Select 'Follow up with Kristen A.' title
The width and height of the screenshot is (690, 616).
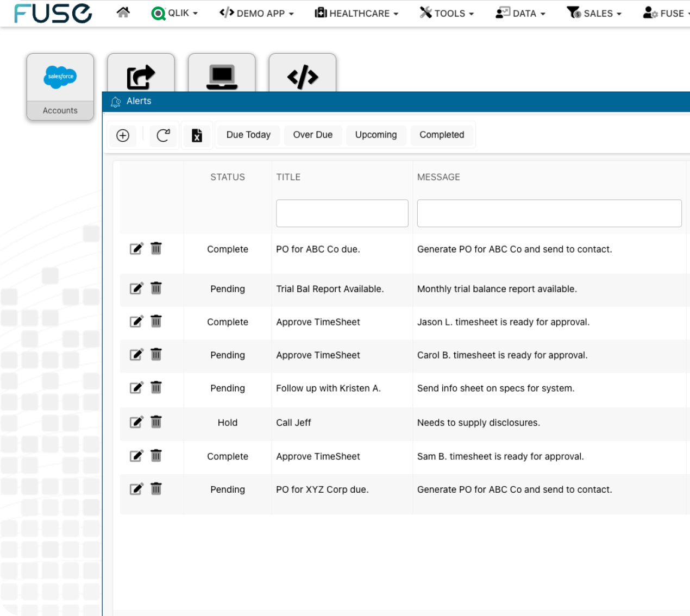[328, 388]
